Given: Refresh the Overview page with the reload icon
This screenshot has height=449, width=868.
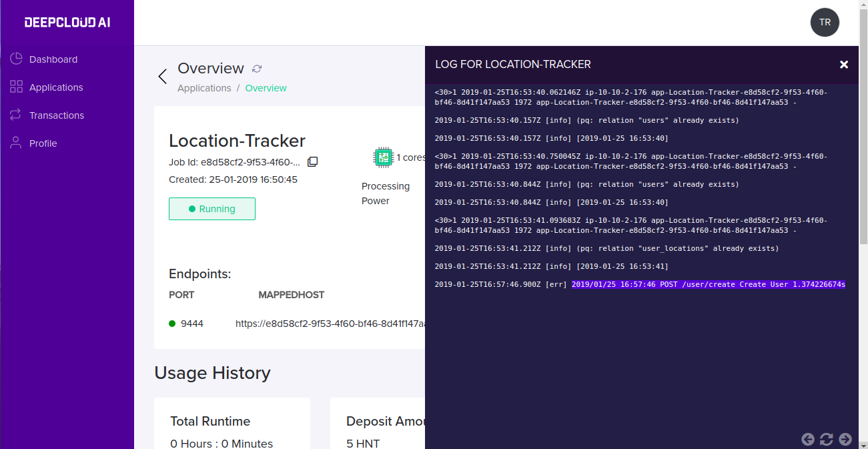Looking at the screenshot, I should (x=257, y=69).
